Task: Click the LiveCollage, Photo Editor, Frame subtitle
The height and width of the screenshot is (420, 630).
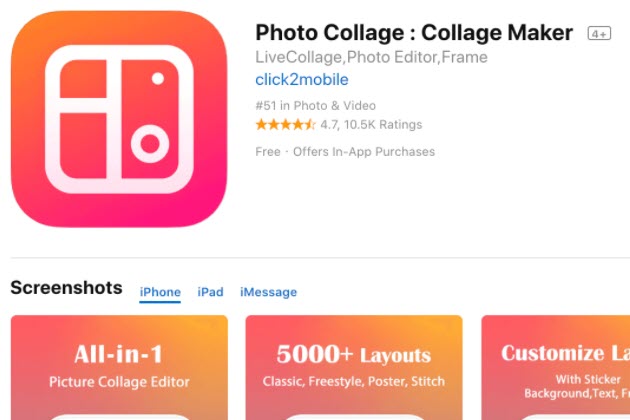Action: tap(371, 57)
